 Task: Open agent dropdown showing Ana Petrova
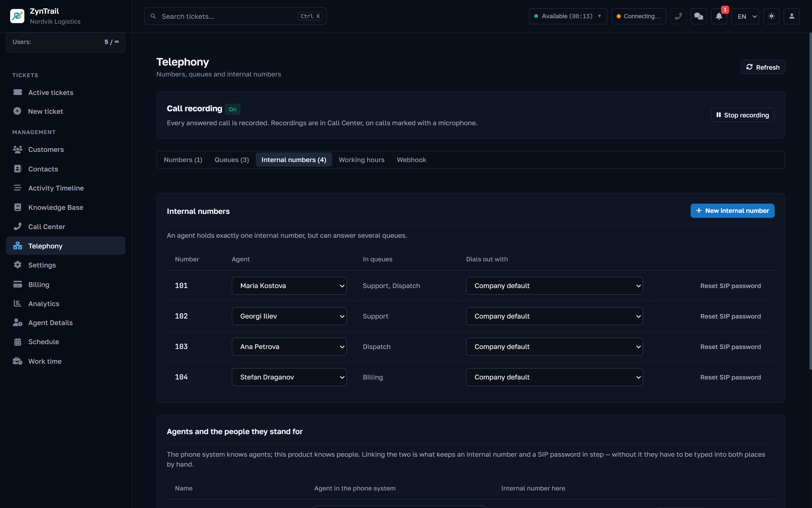(289, 347)
